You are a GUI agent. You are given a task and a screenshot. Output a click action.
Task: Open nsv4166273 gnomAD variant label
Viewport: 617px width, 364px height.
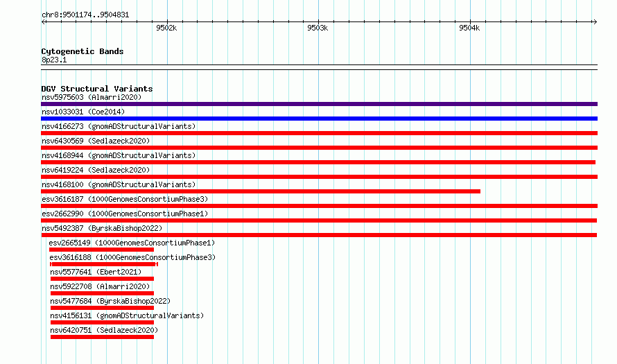pyautogui.click(x=119, y=126)
